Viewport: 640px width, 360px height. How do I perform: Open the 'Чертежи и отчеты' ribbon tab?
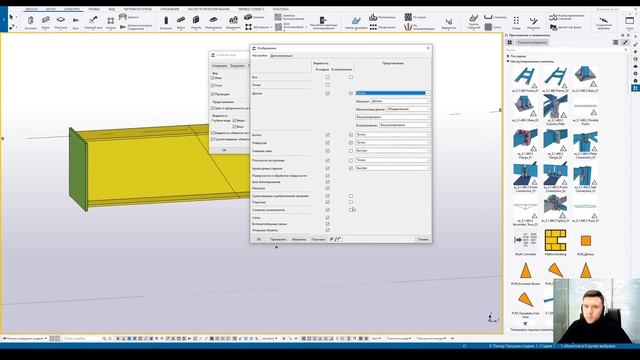coord(137,9)
